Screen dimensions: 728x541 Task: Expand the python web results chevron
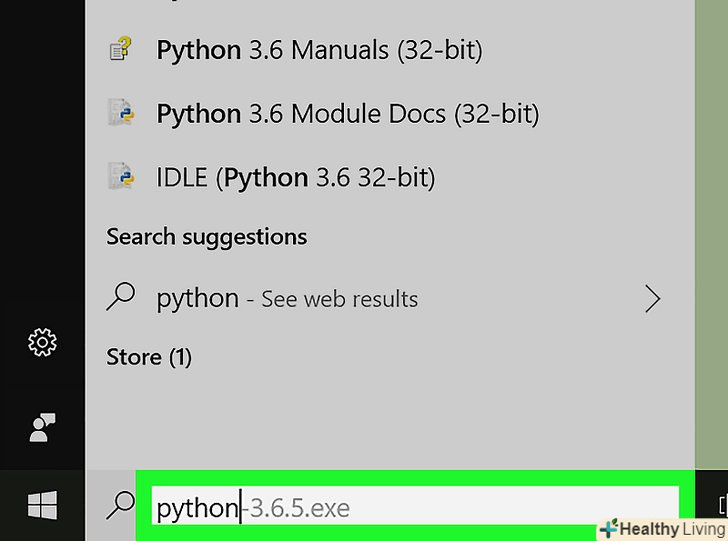click(653, 298)
